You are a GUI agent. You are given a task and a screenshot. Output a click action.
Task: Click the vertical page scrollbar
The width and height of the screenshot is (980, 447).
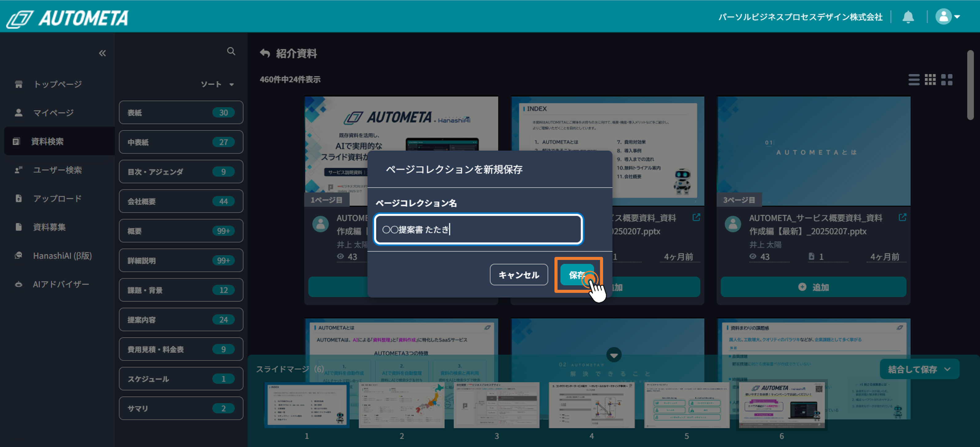(970, 85)
